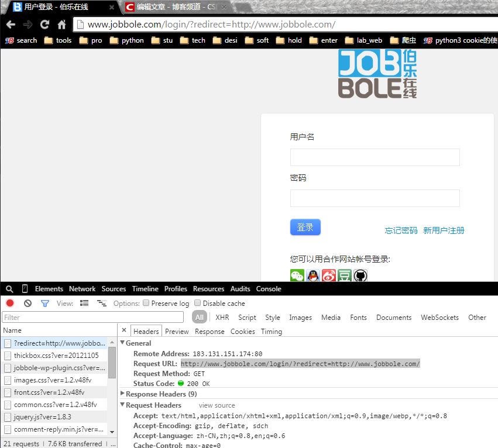The image size is (498, 448).
Task: Switch to small request rows view
Action: 102,303
